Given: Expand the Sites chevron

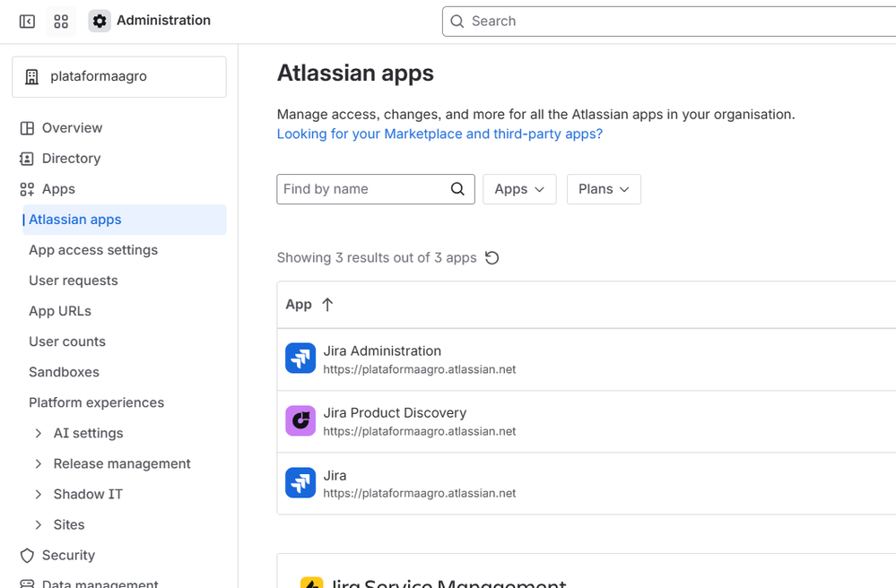Looking at the screenshot, I should pyautogui.click(x=39, y=524).
